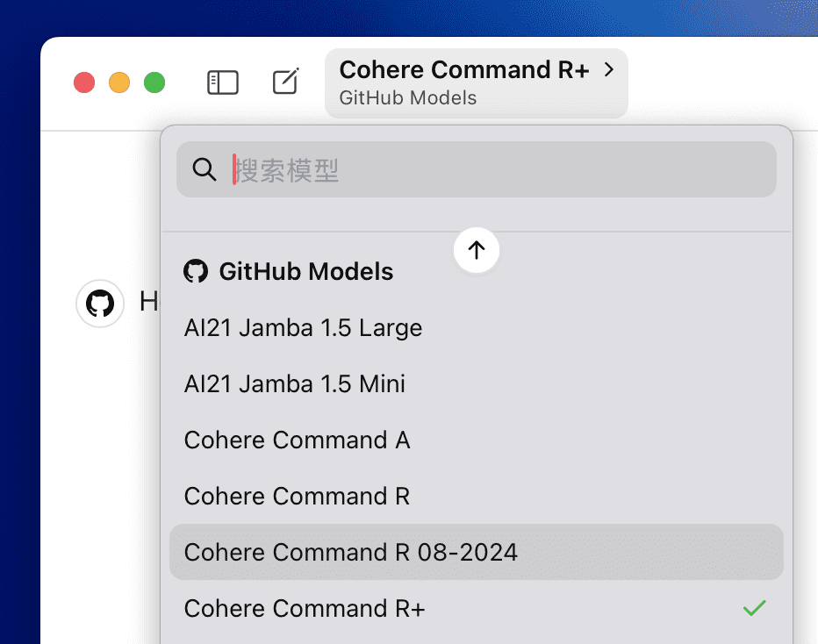
Task: Select AI21 Jamba 1.5 Large model
Action: click(x=477, y=328)
